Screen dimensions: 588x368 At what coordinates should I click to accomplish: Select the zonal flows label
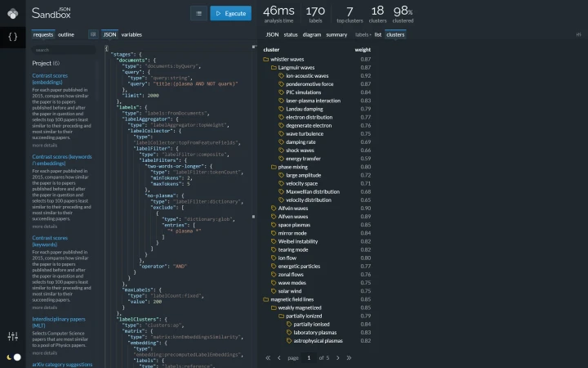coord(291,275)
